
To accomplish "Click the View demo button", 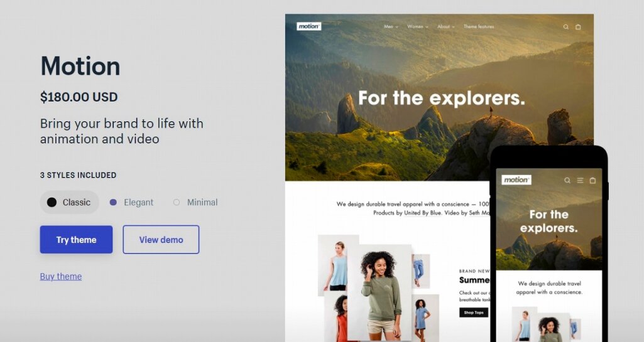I will click(161, 240).
